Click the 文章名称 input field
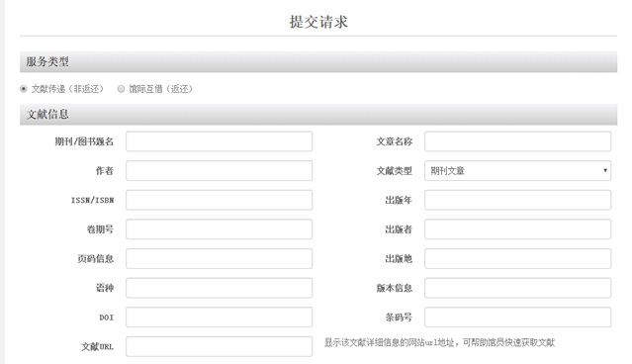 tap(517, 141)
